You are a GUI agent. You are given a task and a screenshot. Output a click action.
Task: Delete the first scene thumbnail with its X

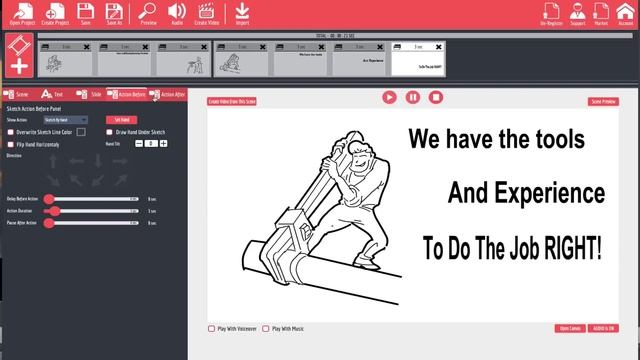[87, 47]
